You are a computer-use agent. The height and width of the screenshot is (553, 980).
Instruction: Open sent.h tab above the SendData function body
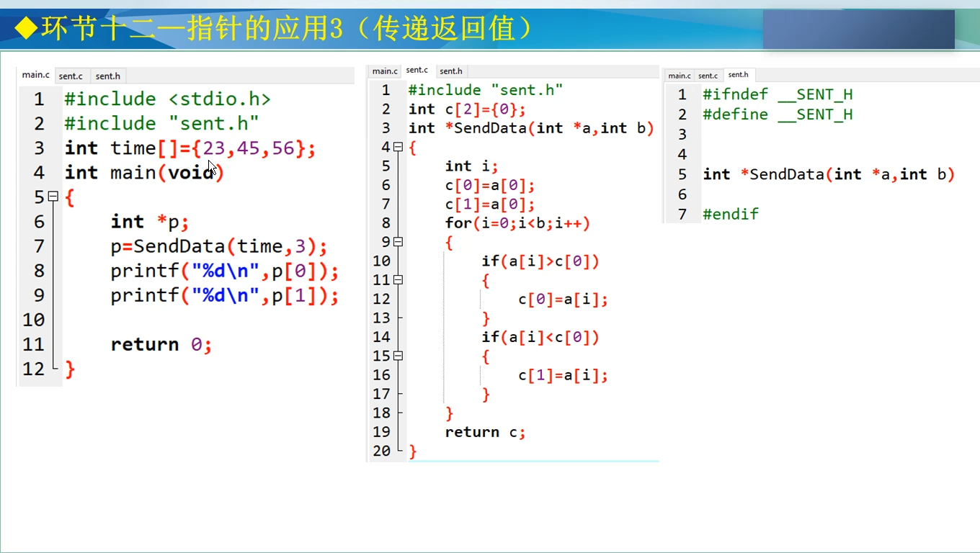pos(451,71)
